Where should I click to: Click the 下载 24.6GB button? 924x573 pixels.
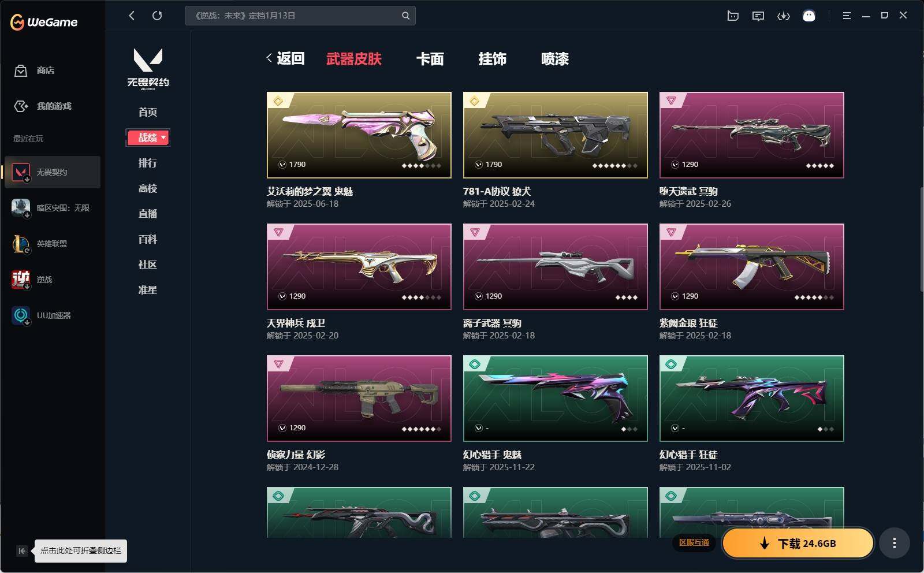click(x=798, y=543)
